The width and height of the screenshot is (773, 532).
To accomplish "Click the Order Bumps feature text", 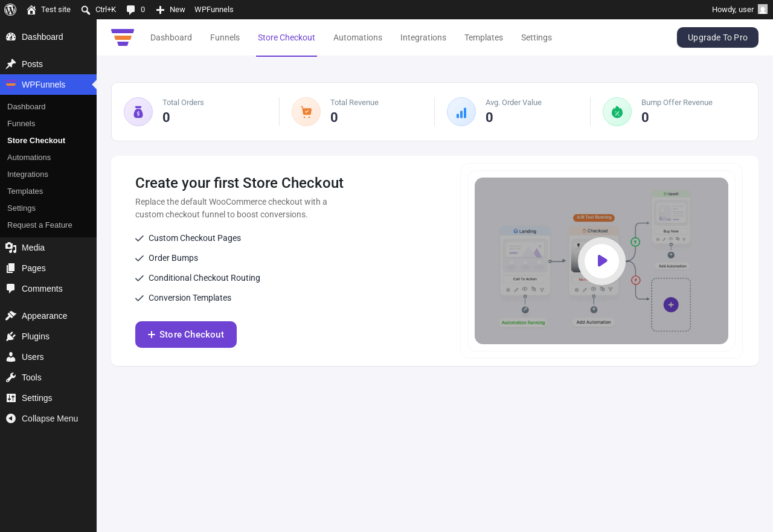I will 173,258.
